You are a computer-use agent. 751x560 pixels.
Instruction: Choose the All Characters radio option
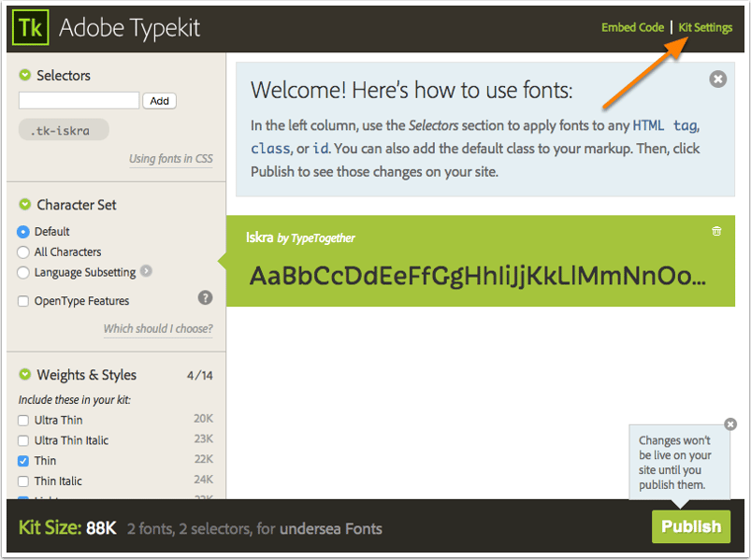click(x=23, y=252)
